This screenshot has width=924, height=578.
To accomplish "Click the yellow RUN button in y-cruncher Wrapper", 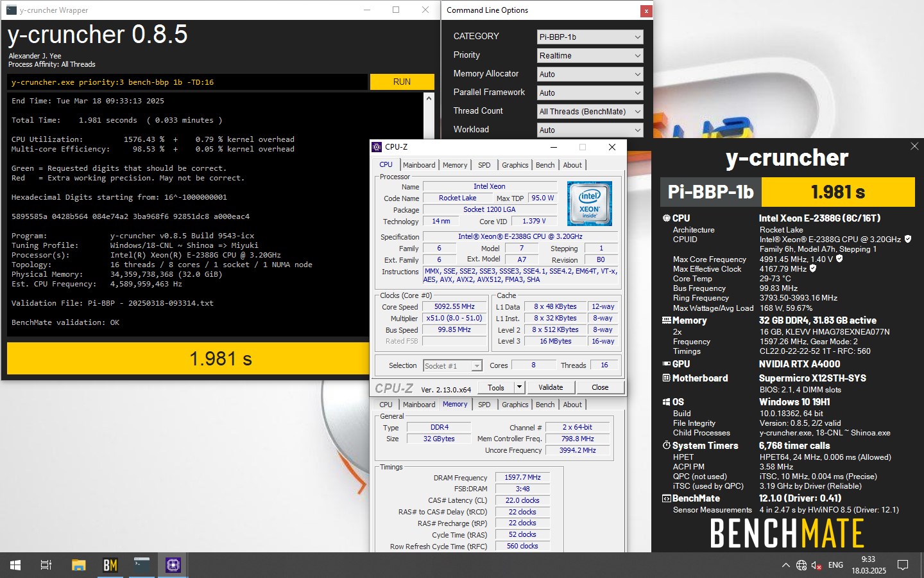I will coord(402,82).
